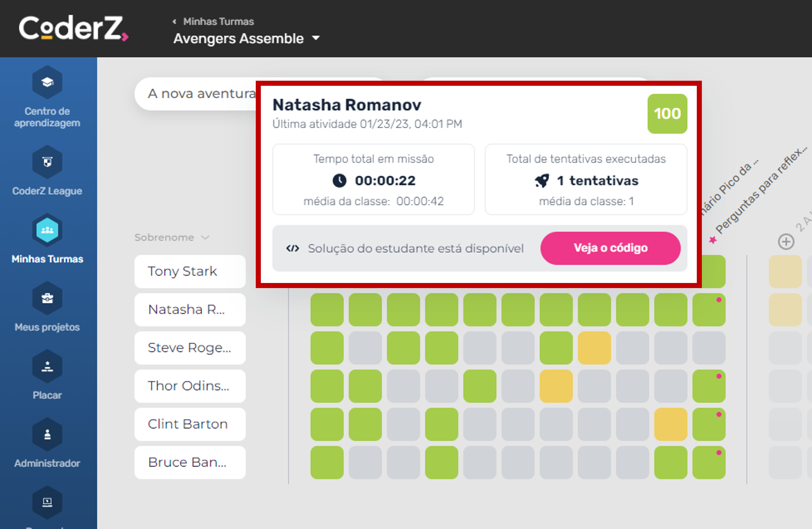Click Tempo total em missão card
Screen dimensions: 812x529
pos(373,180)
